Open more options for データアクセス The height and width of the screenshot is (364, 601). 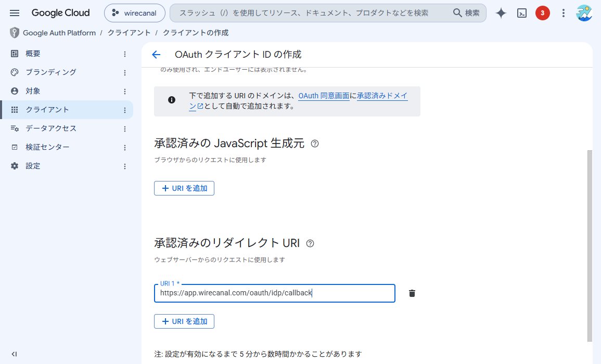pos(124,129)
